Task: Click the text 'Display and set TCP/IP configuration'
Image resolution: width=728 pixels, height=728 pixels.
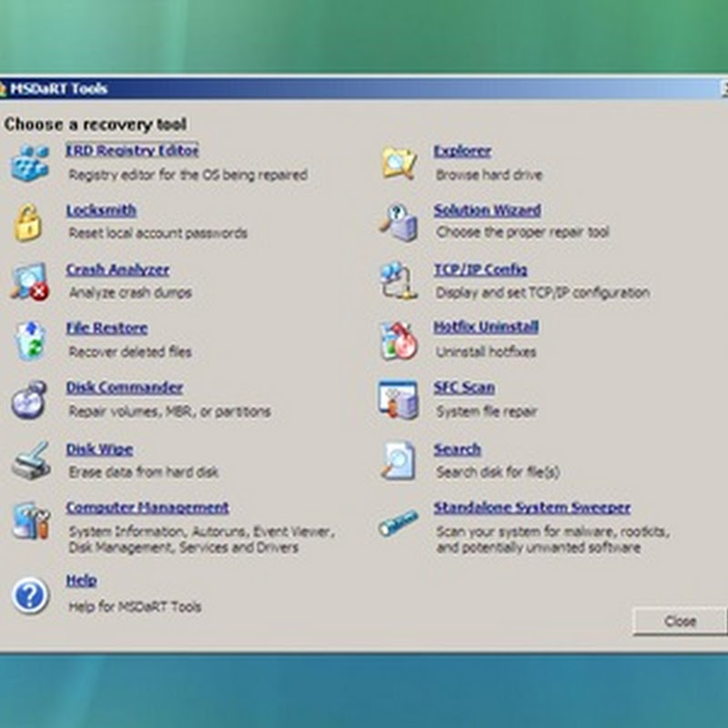Action: coord(542,292)
